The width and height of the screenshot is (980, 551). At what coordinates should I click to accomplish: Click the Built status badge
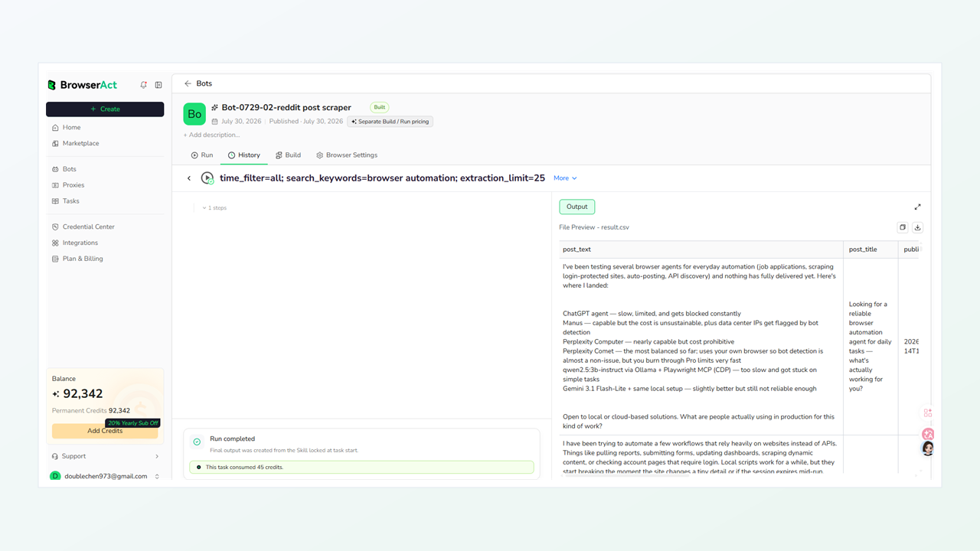[380, 107]
